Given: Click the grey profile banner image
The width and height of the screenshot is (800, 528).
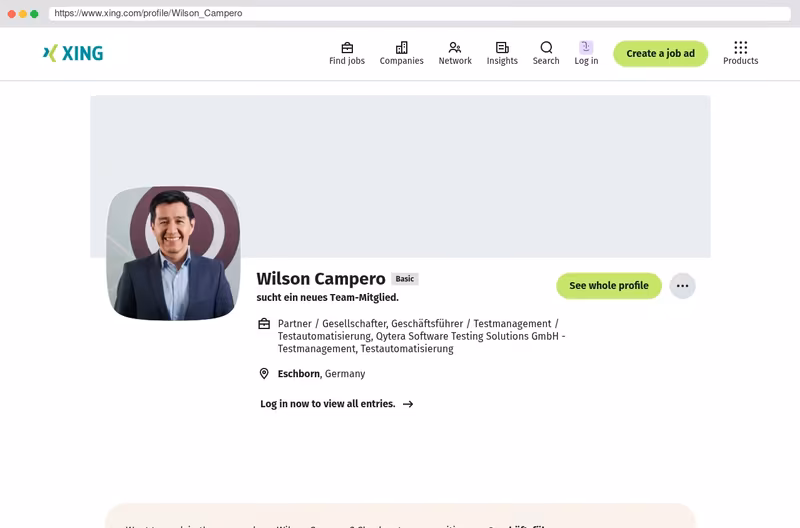Looking at the screenshot, I should 400,176.
